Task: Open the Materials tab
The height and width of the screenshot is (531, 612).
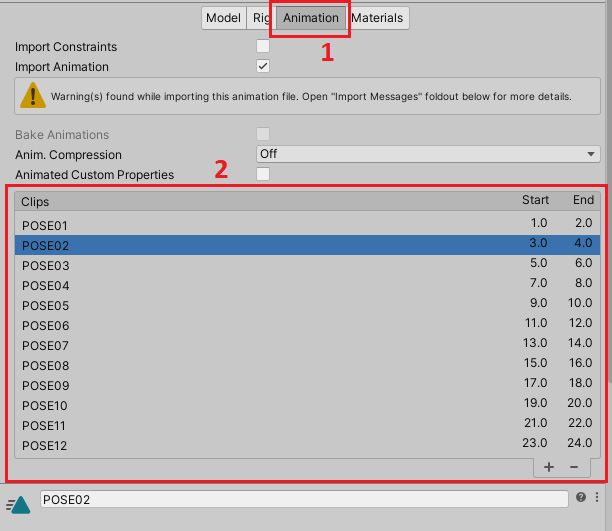Action: pos(377,18)
